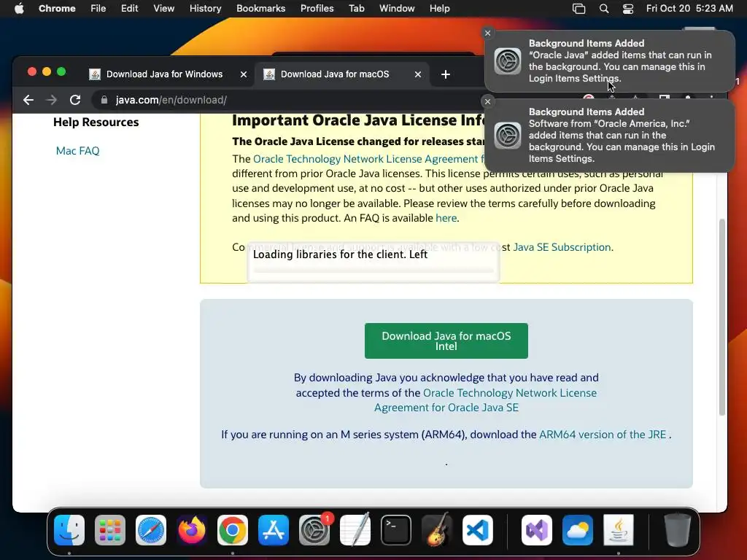Open the Java installer in the Dock
The height and width of the screenshot is (560, 747).
click(x=619, y=530)
